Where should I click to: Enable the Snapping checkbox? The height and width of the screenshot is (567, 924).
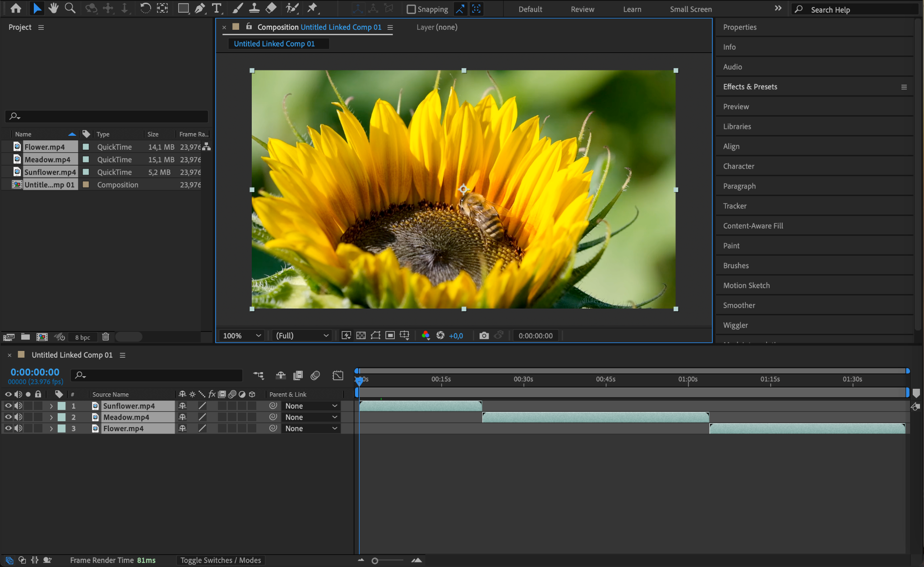coord(411,9)
